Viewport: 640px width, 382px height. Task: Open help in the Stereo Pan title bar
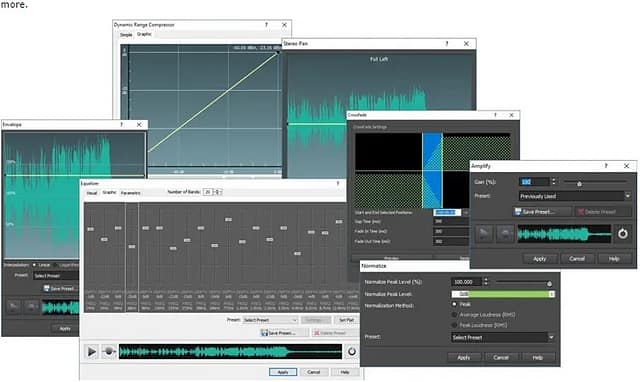(x=447, y=43)
